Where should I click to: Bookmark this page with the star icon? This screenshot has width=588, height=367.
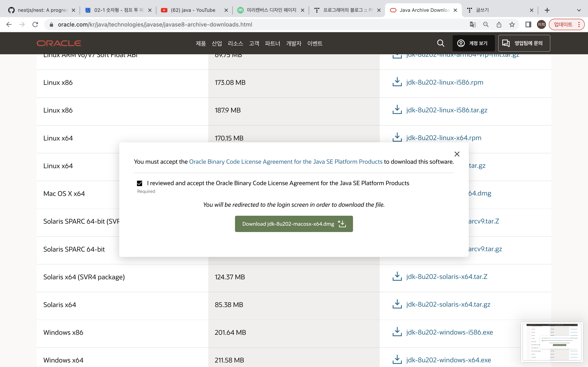(x=512, y=24)
